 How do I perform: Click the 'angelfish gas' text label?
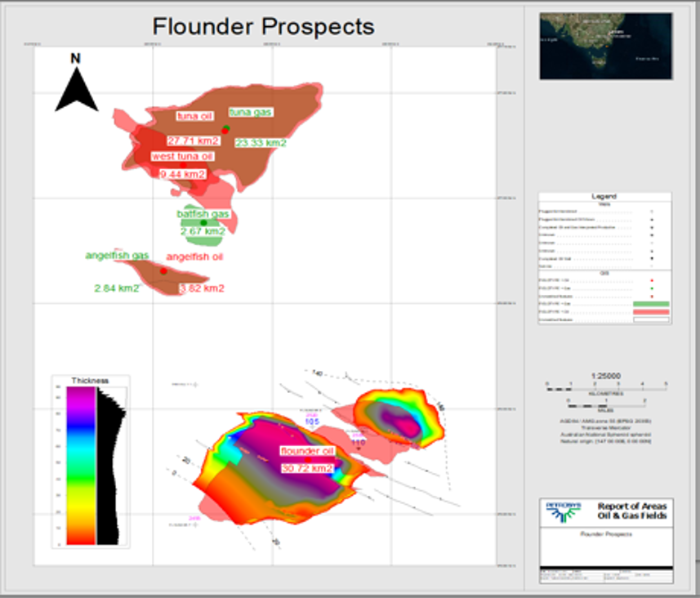(x=117, y=256)
